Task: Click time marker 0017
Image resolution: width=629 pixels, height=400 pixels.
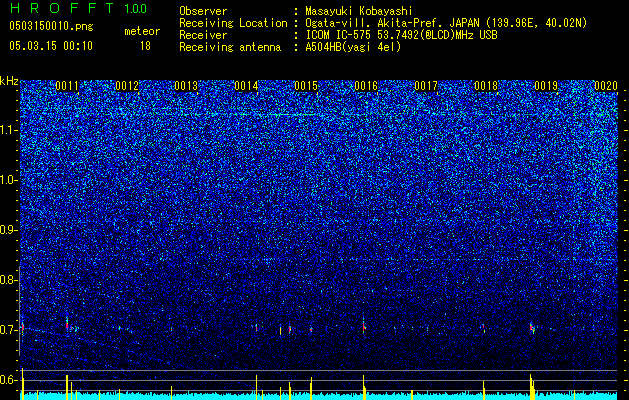Action: (x=426, y=86)
